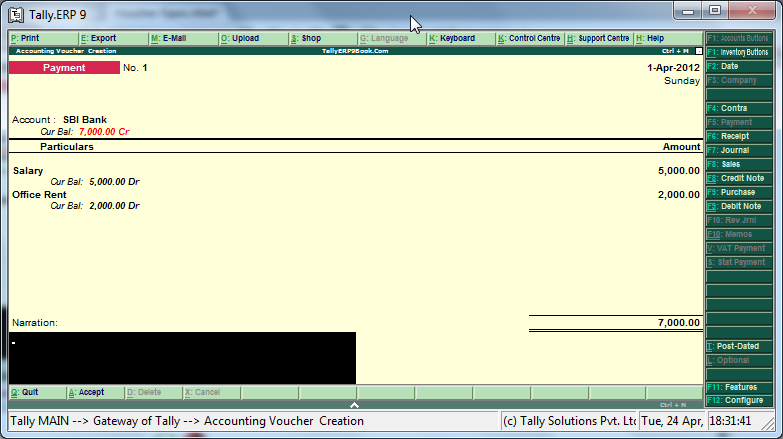This screenshot has height=439, width=783.
Task: Open the Export menu
Action: tap(113, 38)
